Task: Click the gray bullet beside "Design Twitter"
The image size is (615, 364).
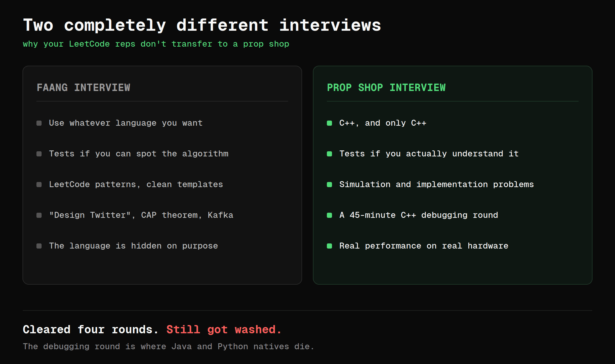Action: point(39,215)
